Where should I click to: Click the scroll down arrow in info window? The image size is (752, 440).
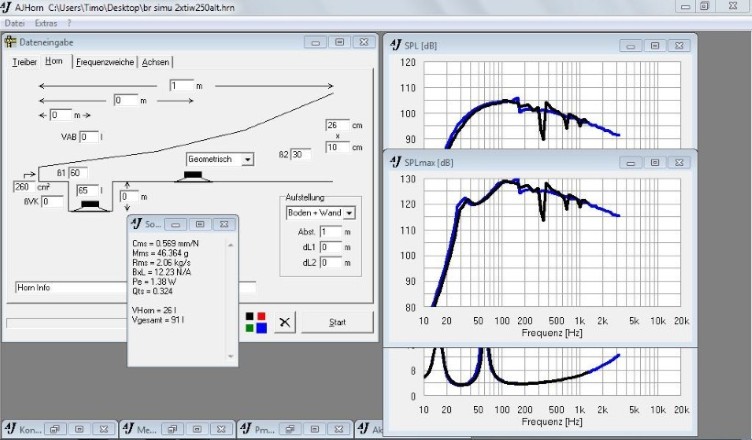coord(231,356)
